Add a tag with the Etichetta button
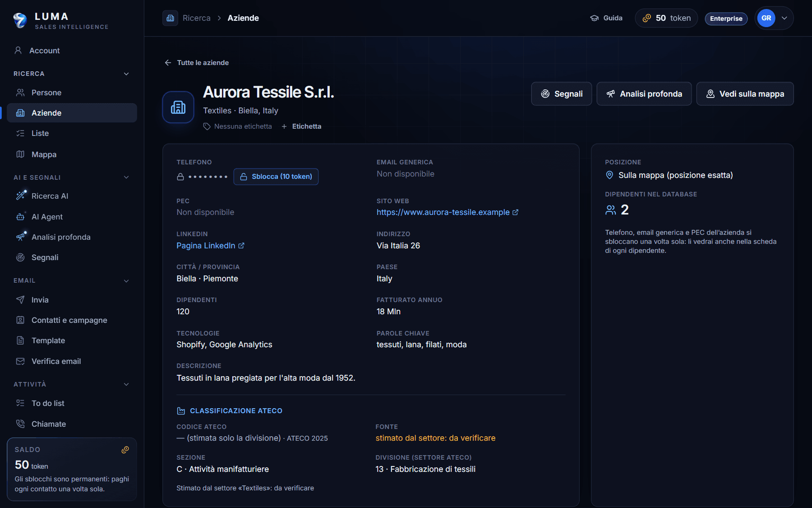This screenshot has height=508, width=812. [x=301, y=126]
